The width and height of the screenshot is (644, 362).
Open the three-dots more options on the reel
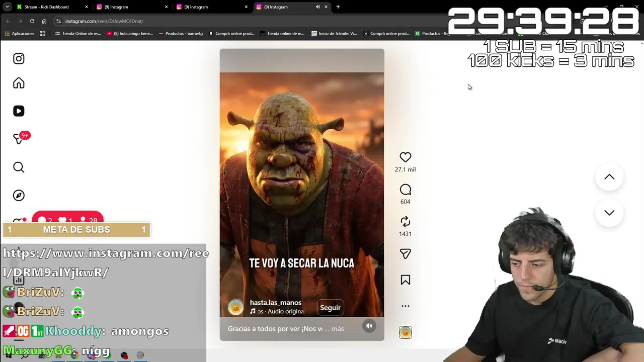405,306
